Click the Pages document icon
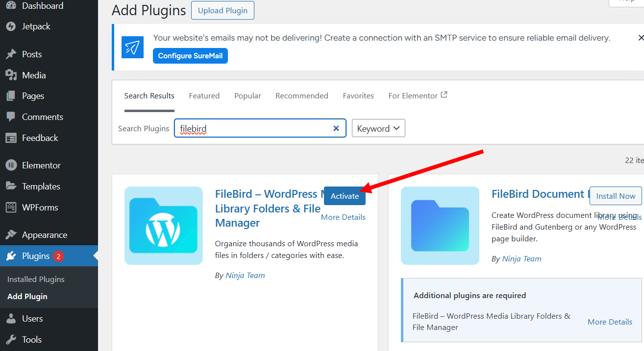The image size is (644, 351). (11, 96)
